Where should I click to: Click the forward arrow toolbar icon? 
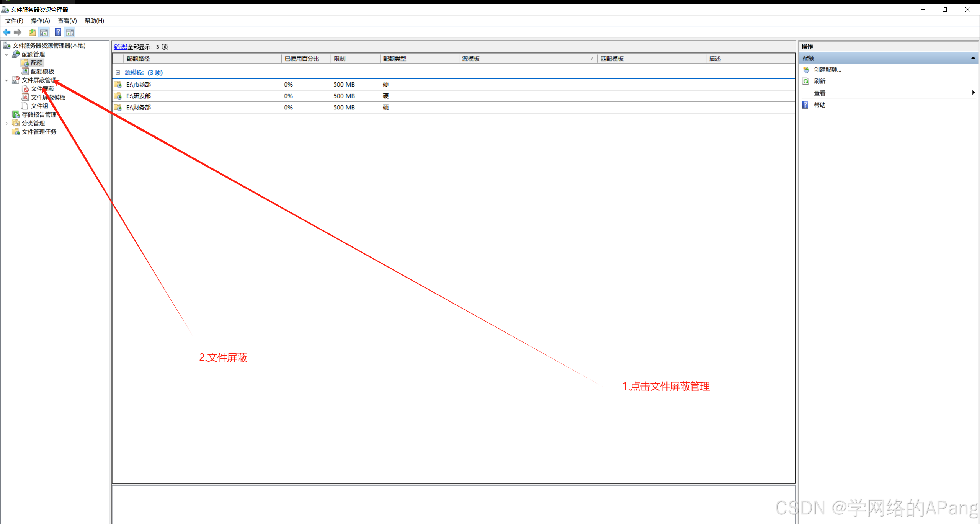[x=18, y=33]
